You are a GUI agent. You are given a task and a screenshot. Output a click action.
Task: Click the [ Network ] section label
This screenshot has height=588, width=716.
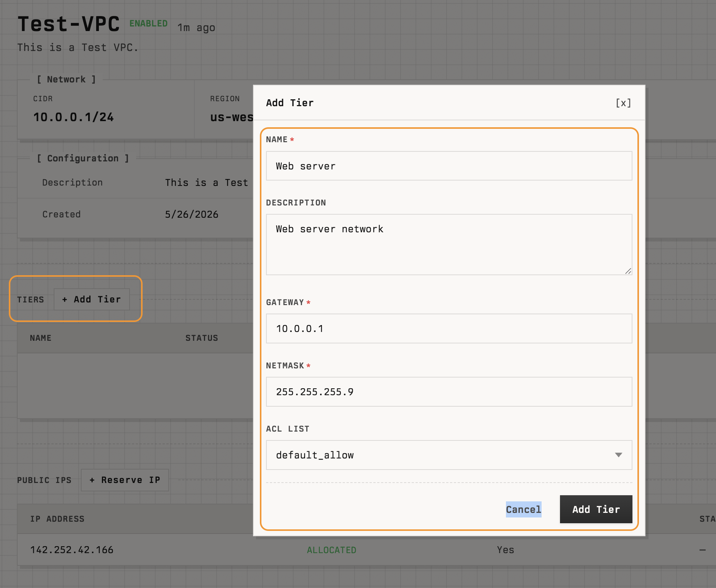(66, 79)
